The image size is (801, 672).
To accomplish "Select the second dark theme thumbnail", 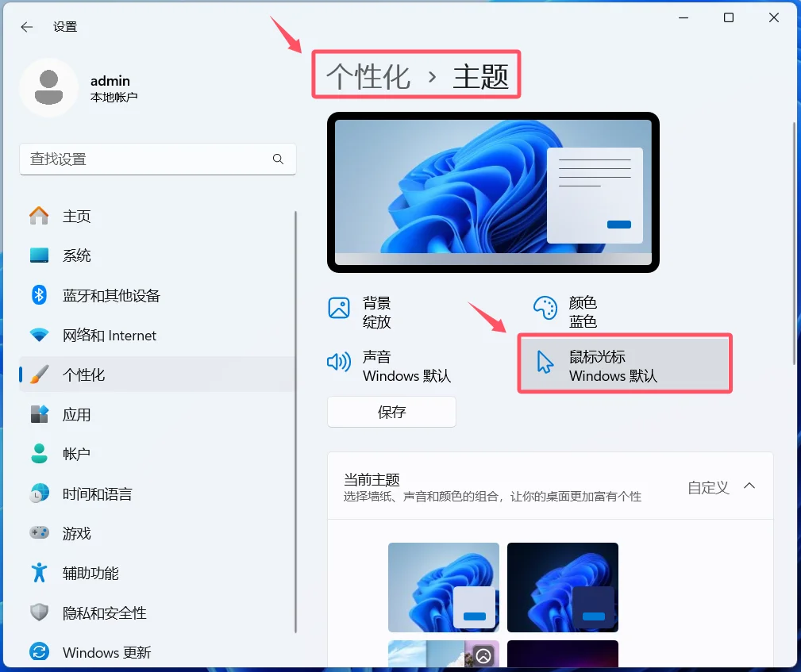I will [x=562, y=587].
